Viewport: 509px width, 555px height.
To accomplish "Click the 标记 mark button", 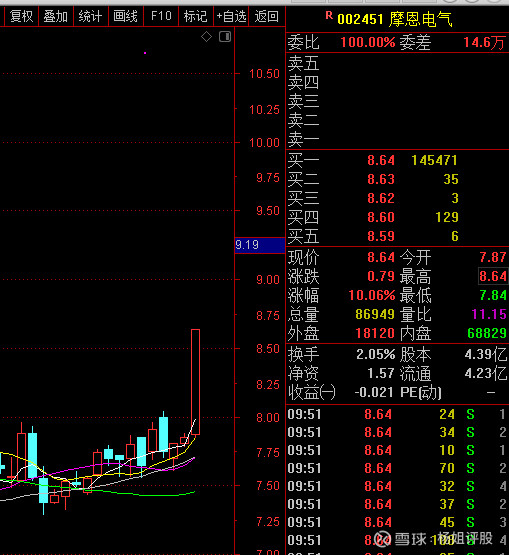I will pyautogui.click(x=196, y=16).
